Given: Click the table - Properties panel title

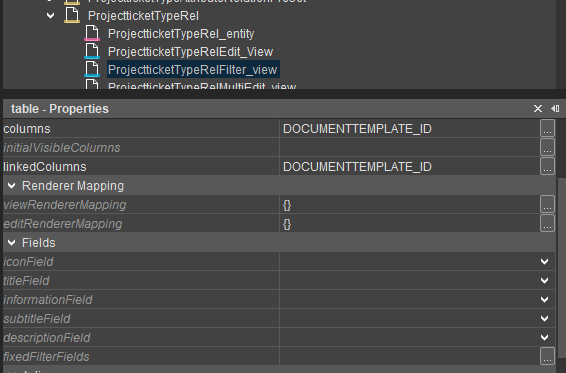Looking at the screenshot, I should 60,109.
